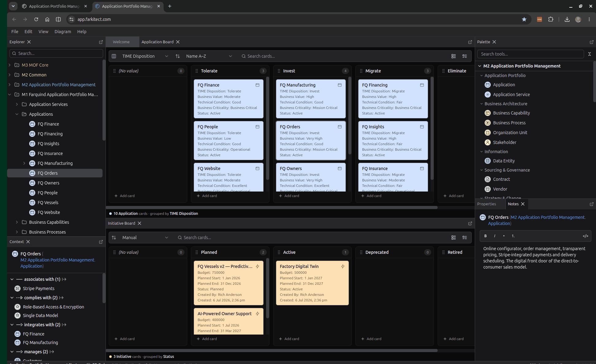This screenshot has width=596, height=364.
Task: Click the lightning icon on AI-Powered Owner Support card
Action: point(257,314)
